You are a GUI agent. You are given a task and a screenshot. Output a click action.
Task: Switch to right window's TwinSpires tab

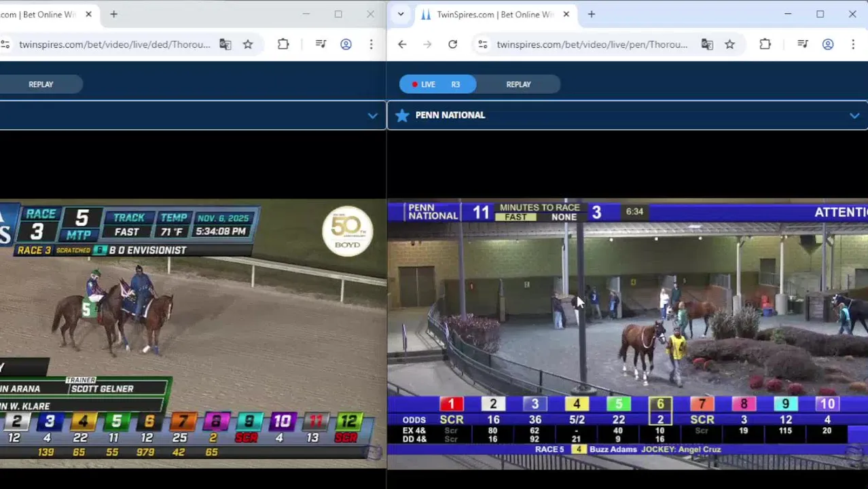point(495,14)
